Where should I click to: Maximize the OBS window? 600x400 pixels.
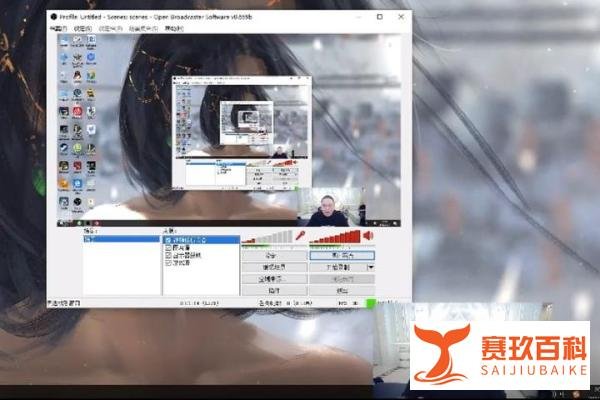pos(380,17)
